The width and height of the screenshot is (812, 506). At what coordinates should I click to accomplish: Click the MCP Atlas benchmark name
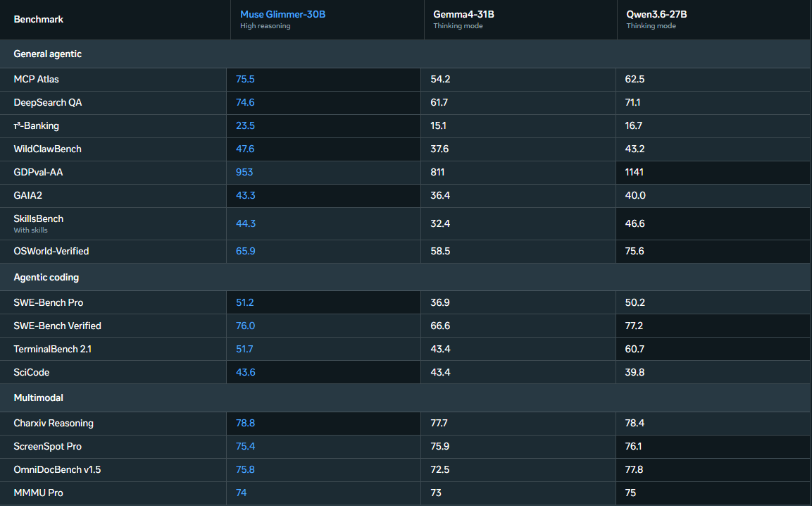pyautogui.click(x=36, y=80)
